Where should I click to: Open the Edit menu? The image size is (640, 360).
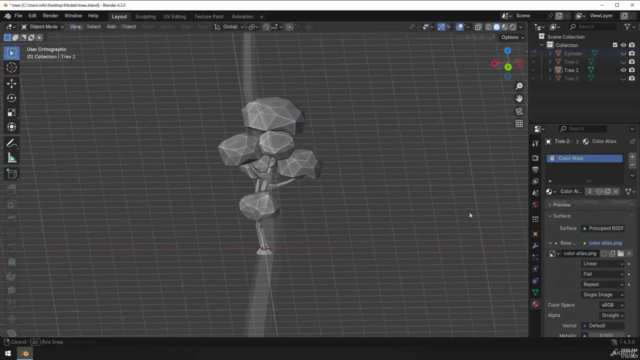coord(32,16)
